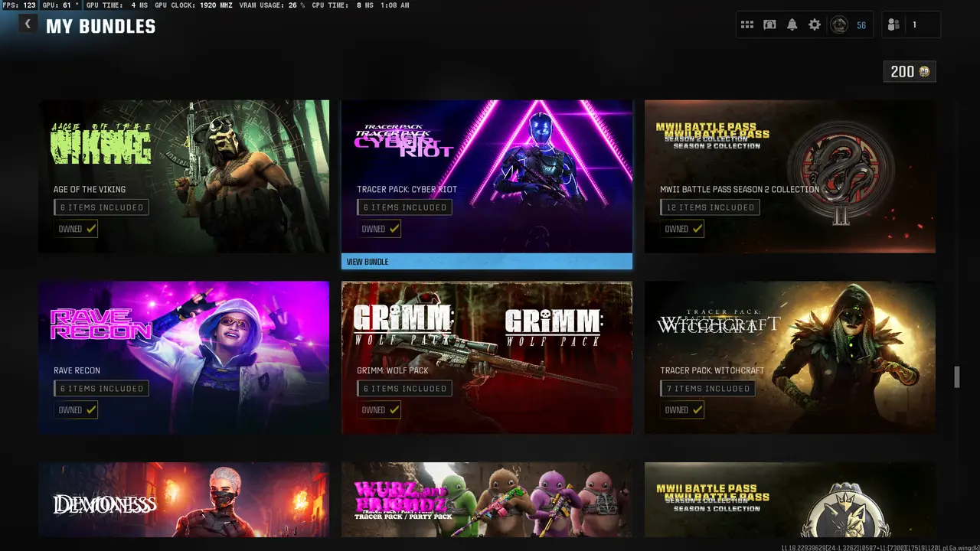The height and width of the screenshot is (551, 980).
Task: Click the player level "56"
Action: [861, 25]
